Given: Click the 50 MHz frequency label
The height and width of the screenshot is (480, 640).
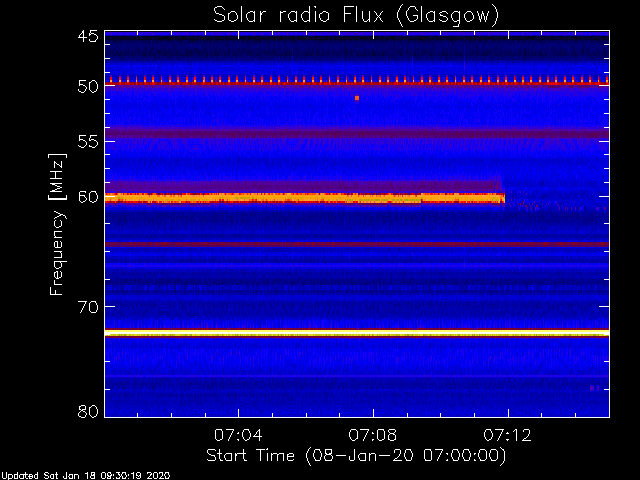Looking at the screenshot, I should point(88,87).
